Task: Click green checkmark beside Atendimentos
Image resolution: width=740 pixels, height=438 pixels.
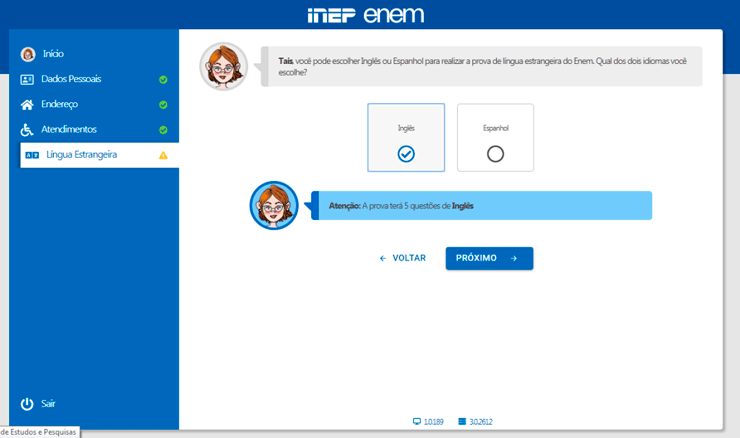Action: [x=163, y=130]
